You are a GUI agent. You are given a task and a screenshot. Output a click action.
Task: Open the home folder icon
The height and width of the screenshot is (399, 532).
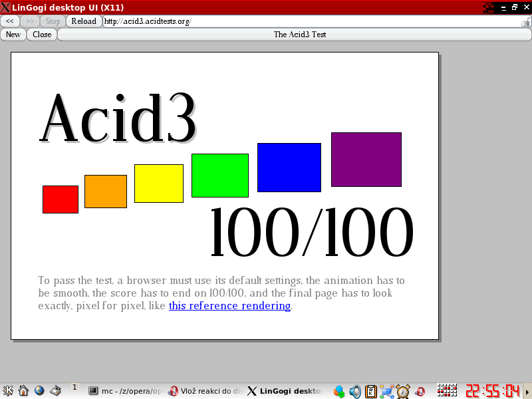(x=23, y=391)
